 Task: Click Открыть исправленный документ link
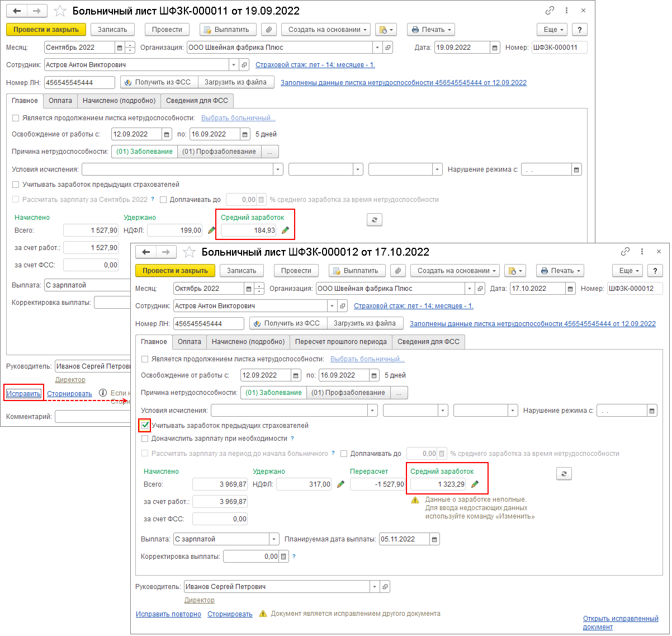coord(621,623)
